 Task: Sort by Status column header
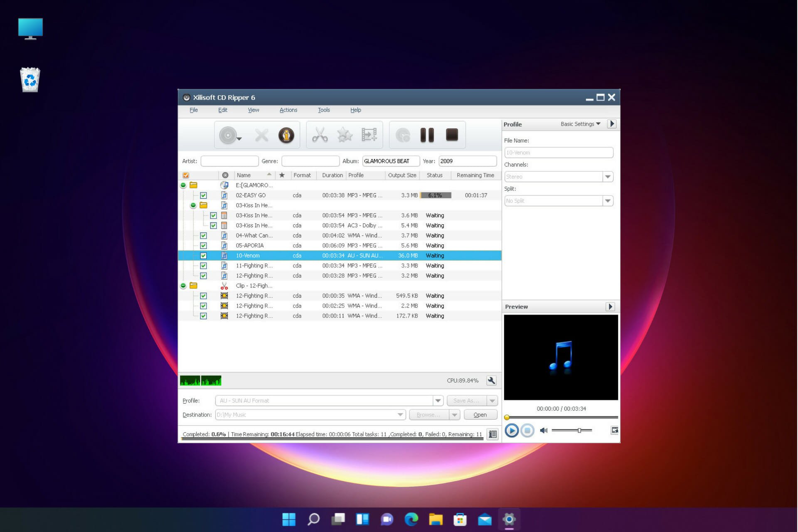(435, 175)
